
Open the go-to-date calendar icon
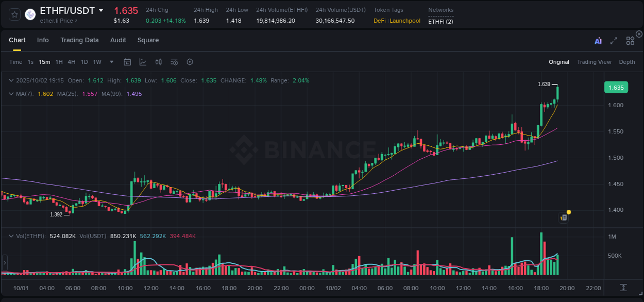point(127,62)
